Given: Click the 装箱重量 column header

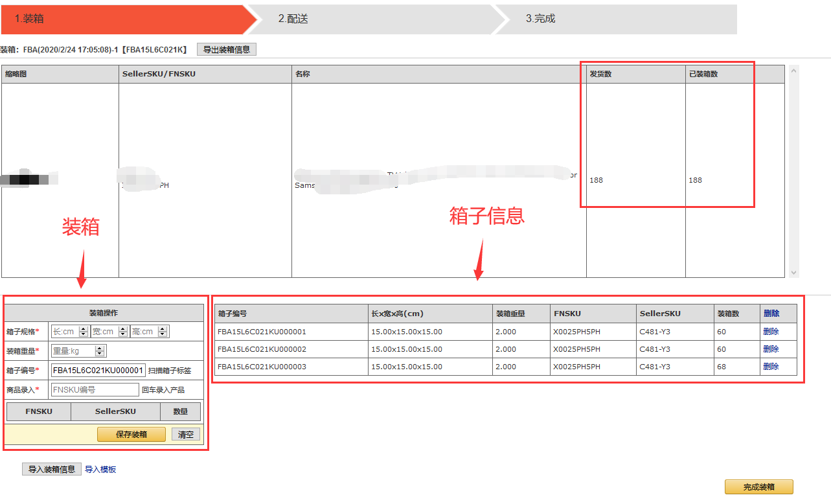Looking at the screenshot, I should [521, 314].
